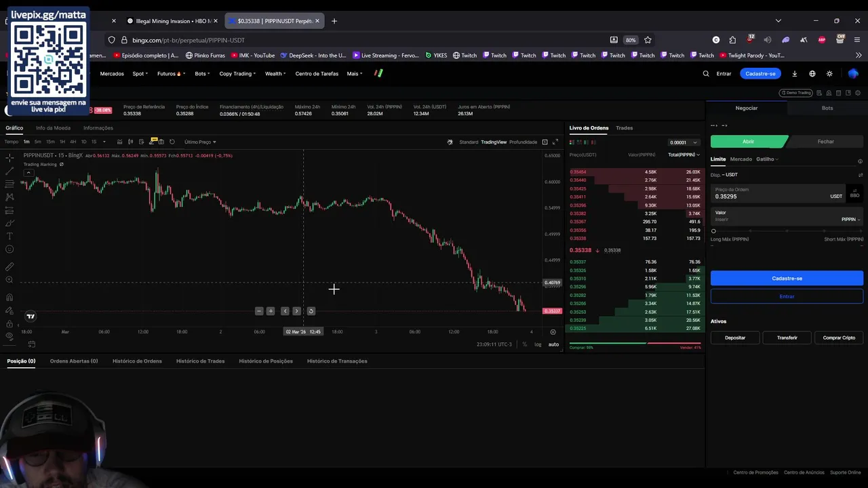Image resolution: width=868 pixels, height=488 pixels.
Task: Select the brush drawing tool
Action: (x=9, y=223)
